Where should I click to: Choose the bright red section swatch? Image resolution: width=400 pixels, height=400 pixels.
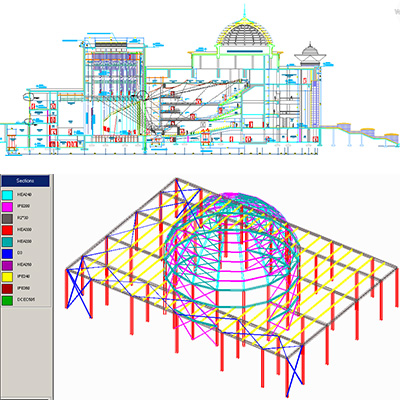click(7, 230)
